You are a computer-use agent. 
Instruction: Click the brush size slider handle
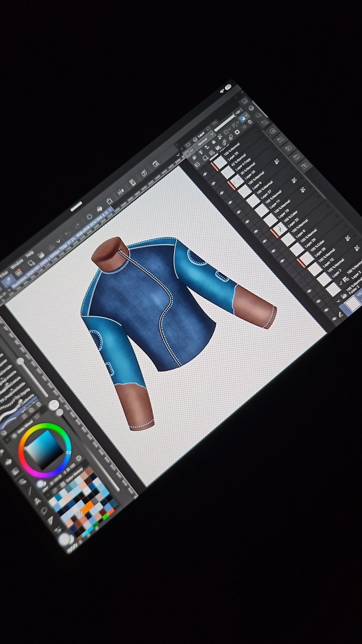[21, 362]
